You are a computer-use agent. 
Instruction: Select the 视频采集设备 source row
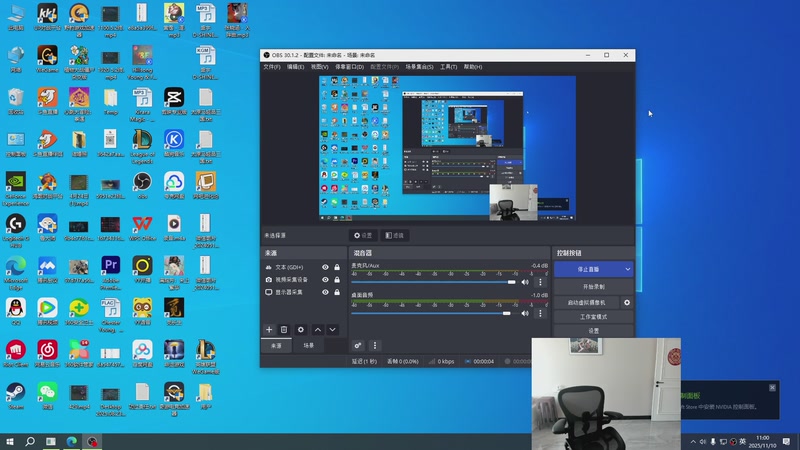pyautogui.click(x=303, y=280)
